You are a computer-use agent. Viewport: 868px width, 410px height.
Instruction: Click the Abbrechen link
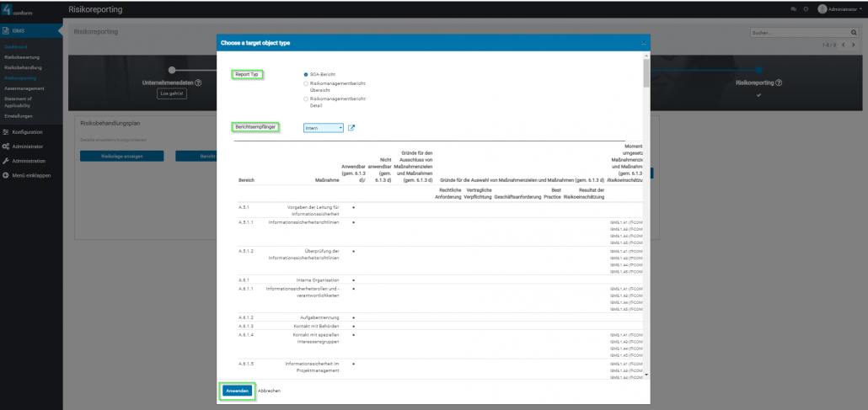pyautogui.click(x=269, y=391)
